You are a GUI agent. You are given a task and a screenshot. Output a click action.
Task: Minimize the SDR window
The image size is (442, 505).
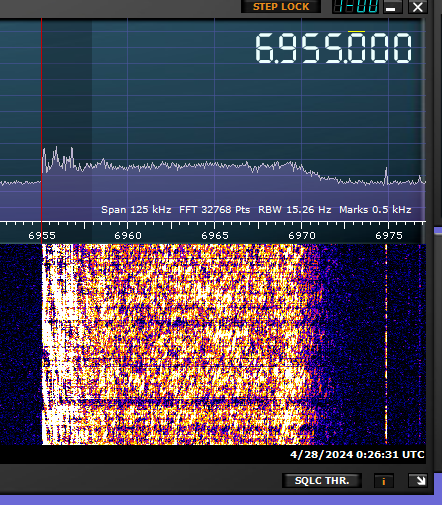393,7
